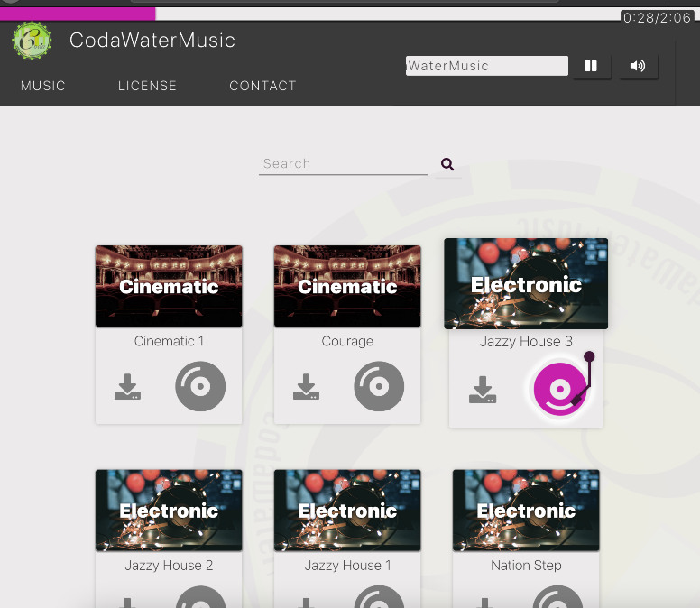The height and width of the screenshot is (608, 700).
Task: Click the "Nation Step" track title
Action: 526,566
